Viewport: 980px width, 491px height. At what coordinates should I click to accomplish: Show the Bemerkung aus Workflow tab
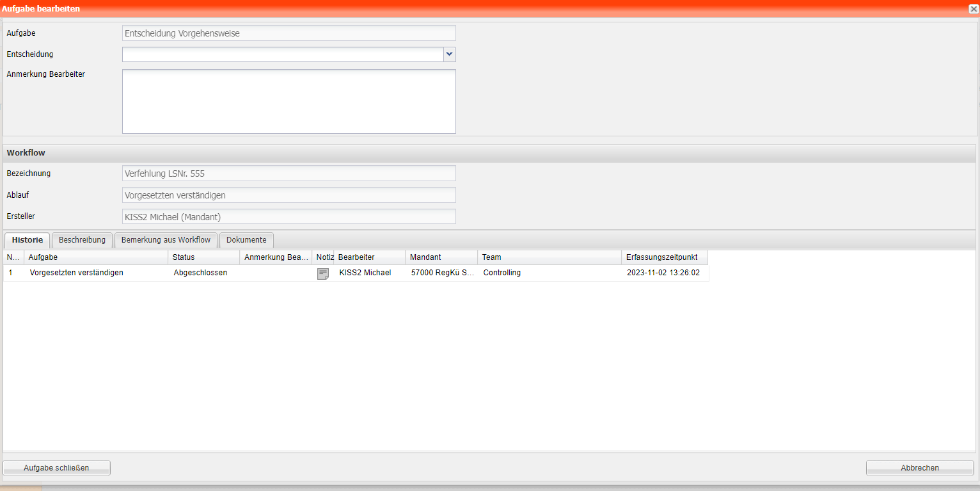tap(166, 240)
